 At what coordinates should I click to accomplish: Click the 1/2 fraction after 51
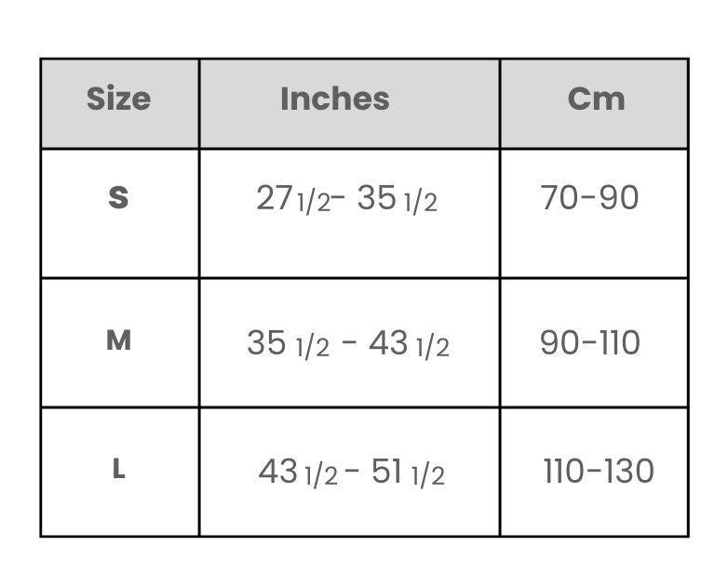(x=428, y=475)
